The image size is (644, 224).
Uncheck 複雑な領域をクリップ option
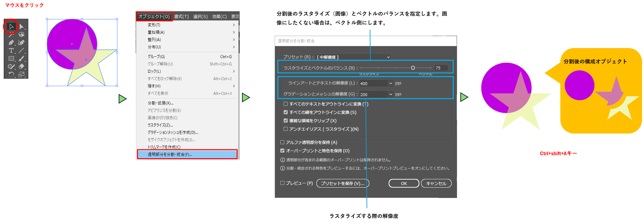click(x=286, y=121)
